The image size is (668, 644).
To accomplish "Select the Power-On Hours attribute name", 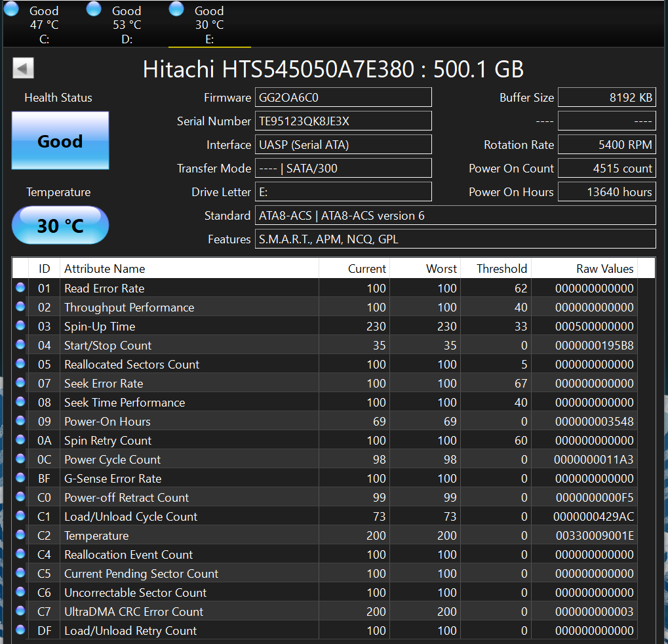I will (108, 422).
